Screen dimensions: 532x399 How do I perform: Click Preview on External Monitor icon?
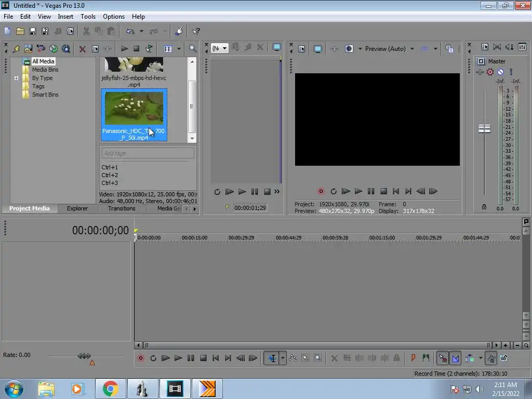(x=317, y=49)
